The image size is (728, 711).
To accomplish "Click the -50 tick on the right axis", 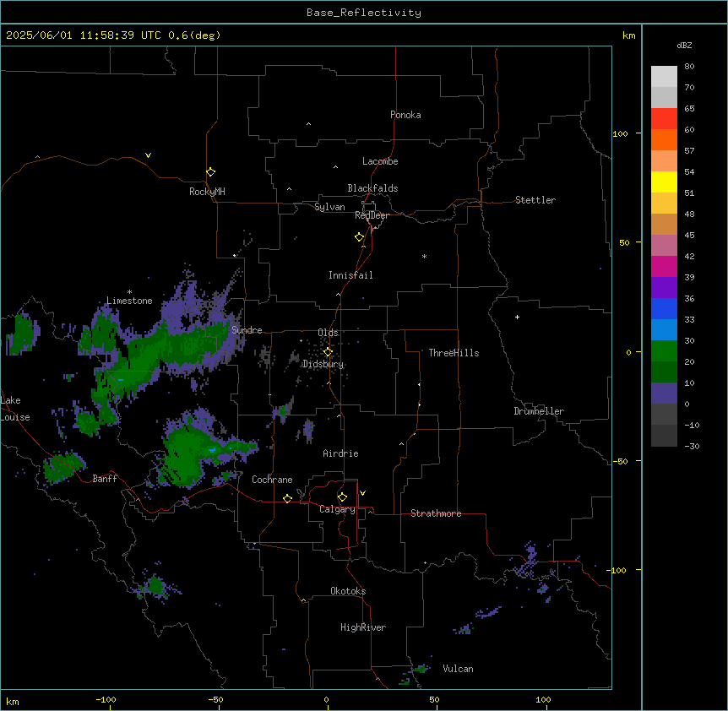I will tap(620, 461).
